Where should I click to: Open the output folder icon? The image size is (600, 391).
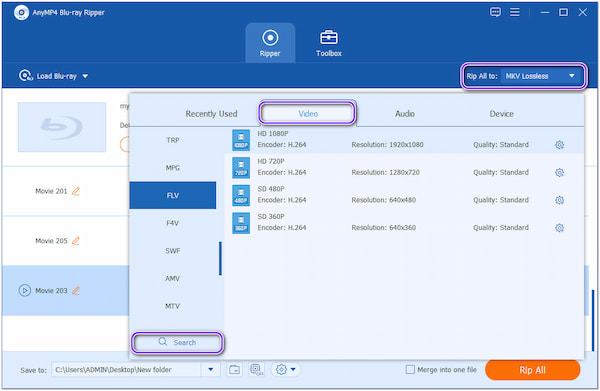[x=234, y=370]
